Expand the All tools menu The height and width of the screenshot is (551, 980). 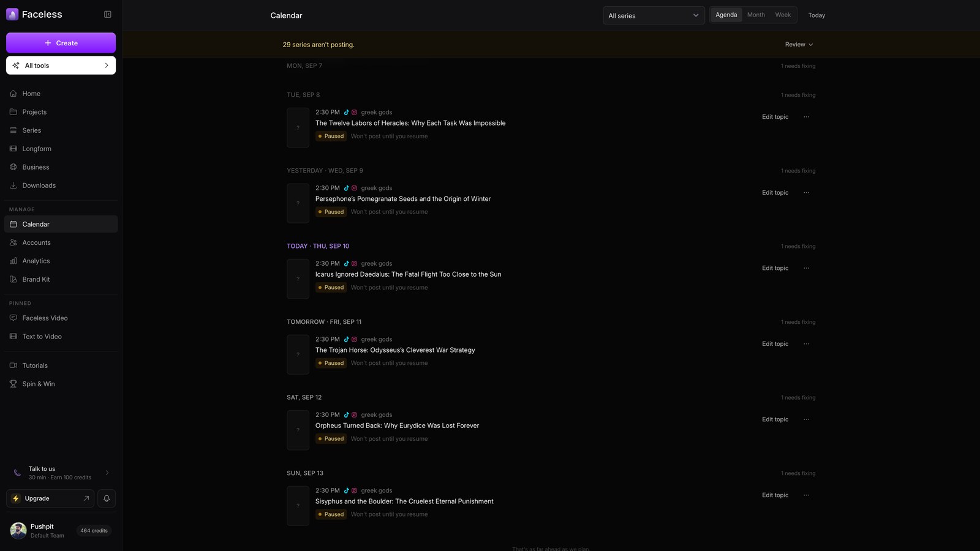click(61, 66)
